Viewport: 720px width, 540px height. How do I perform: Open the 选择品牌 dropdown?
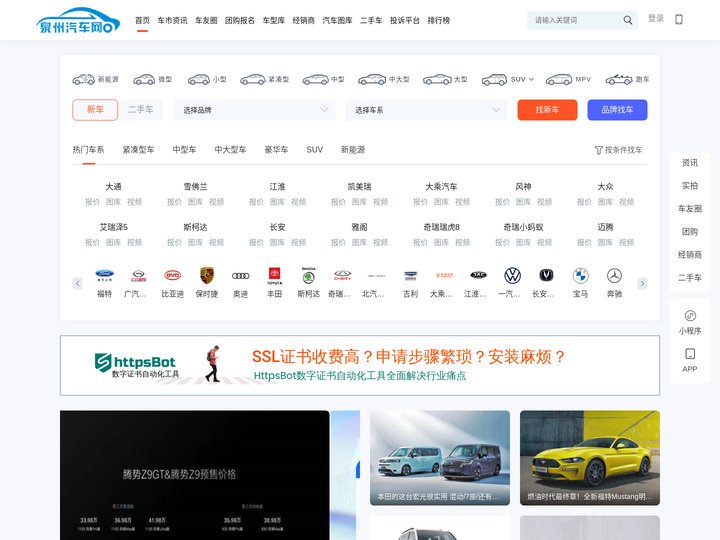tap(254, 110)
